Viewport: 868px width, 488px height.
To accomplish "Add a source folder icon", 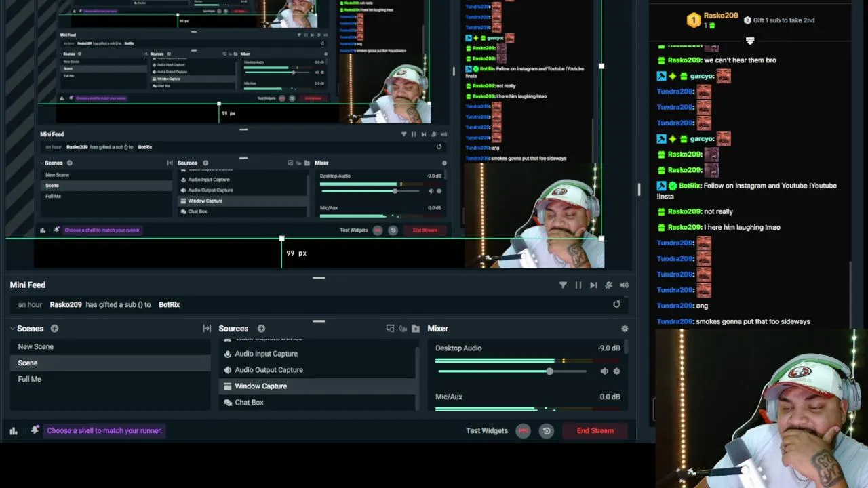I will tap(416, 329).
